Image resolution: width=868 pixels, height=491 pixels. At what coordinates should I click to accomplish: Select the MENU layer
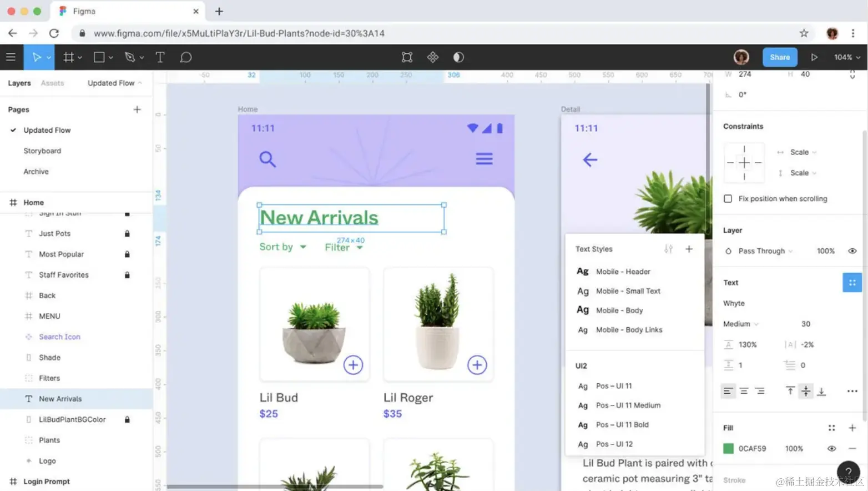49,316
